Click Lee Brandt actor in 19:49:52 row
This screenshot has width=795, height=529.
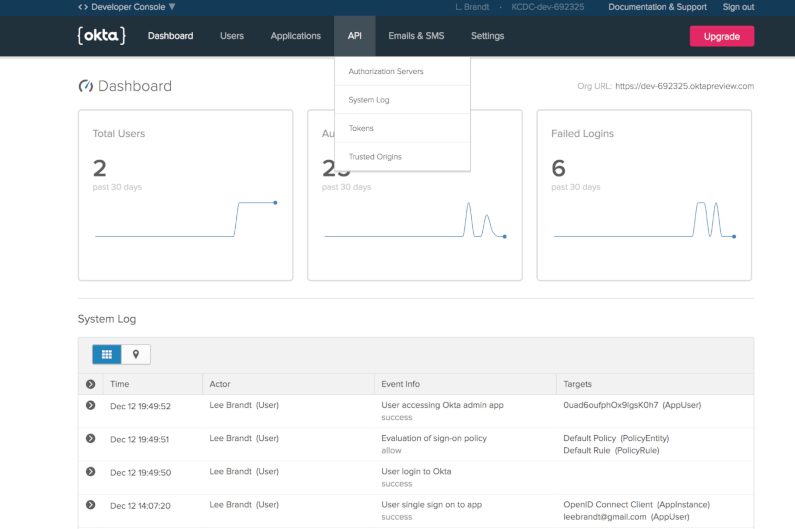click(x=244, y=405)
